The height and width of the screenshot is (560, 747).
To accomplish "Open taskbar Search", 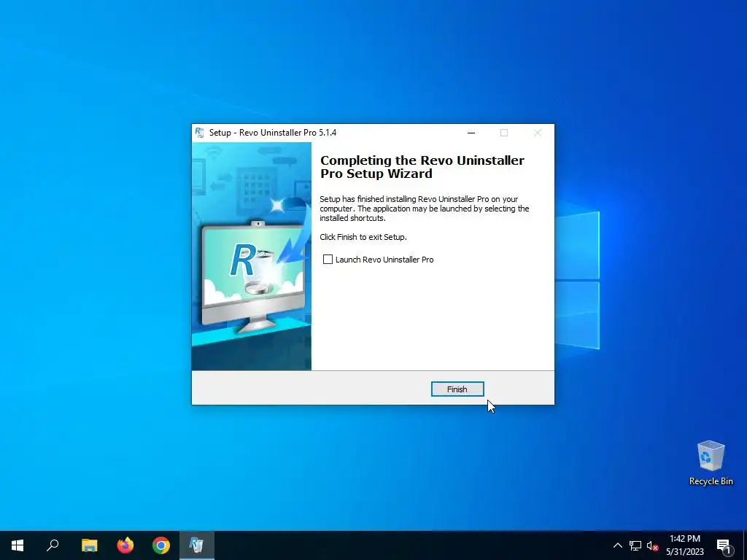I will tap(53, 545).
